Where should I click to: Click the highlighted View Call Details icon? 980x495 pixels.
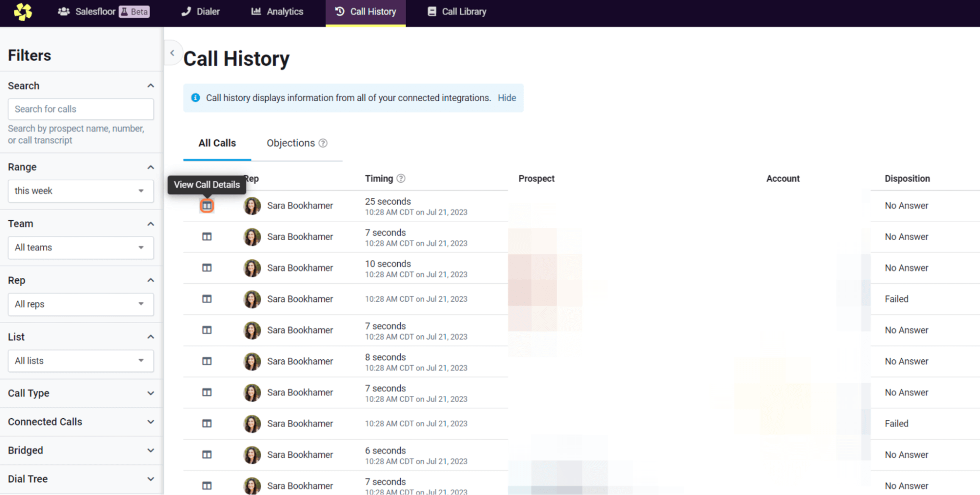(206, 206)
